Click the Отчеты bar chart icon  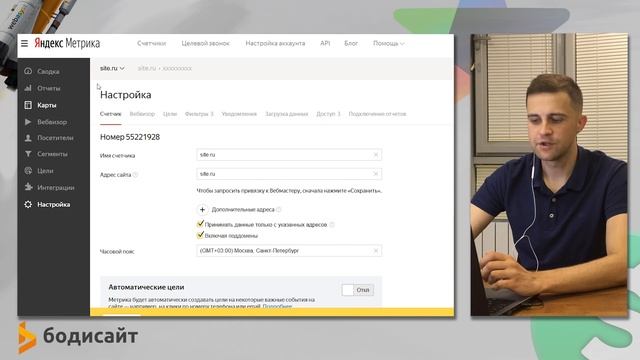[28, 88]
